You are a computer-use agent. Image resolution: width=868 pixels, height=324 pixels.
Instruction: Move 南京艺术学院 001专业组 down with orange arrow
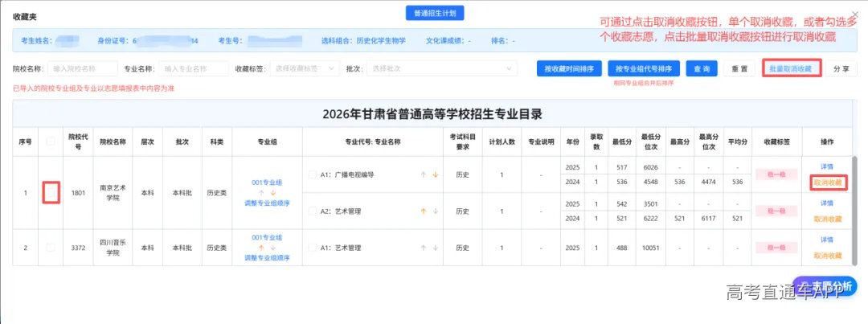pos(273,193)
